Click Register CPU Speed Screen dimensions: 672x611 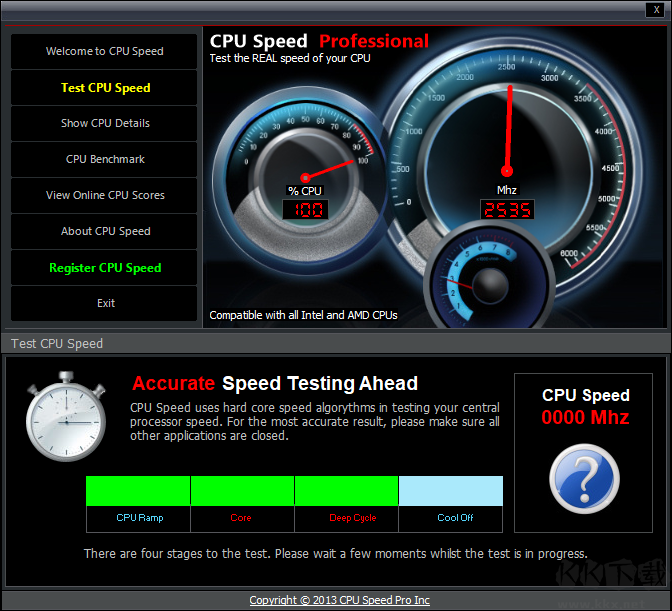pos(104,268)
